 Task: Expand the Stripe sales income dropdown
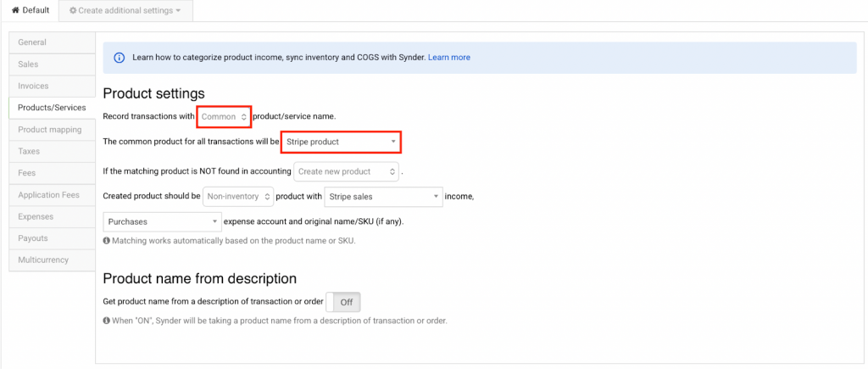pos(384,197)
